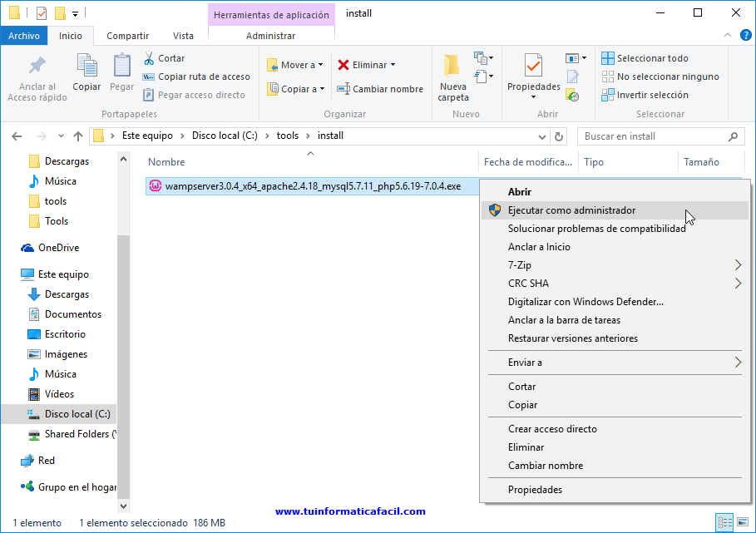
Task: Click Copiar ruta de acceso
Action: tap(196, 76)
